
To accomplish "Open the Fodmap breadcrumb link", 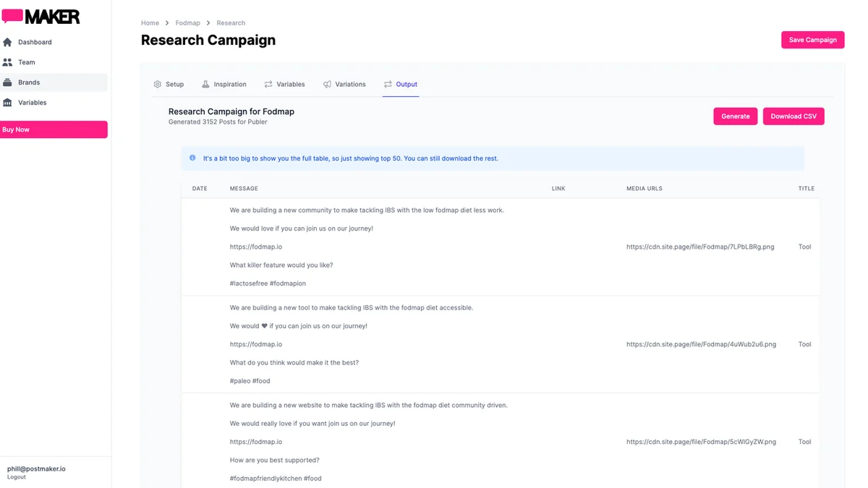I will (x=188, y=22).
